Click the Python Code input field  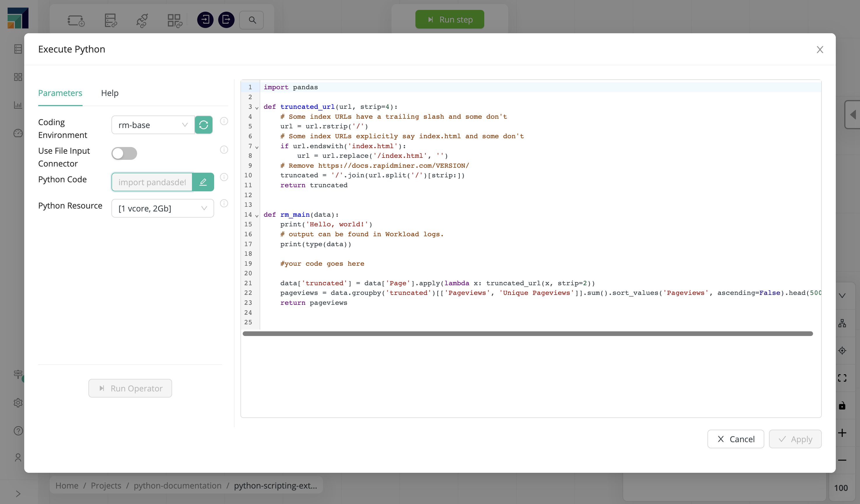(154, 182)
